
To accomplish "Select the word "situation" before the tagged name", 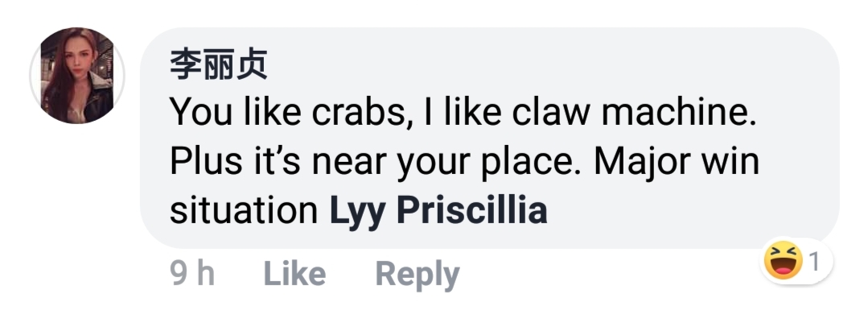I will tap(244, 212).
